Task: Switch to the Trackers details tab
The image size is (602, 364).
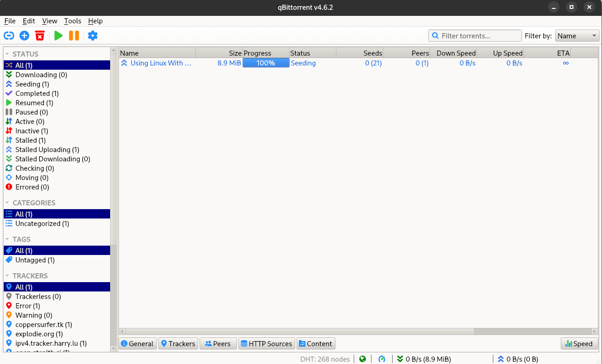Action: coord(178,344)
